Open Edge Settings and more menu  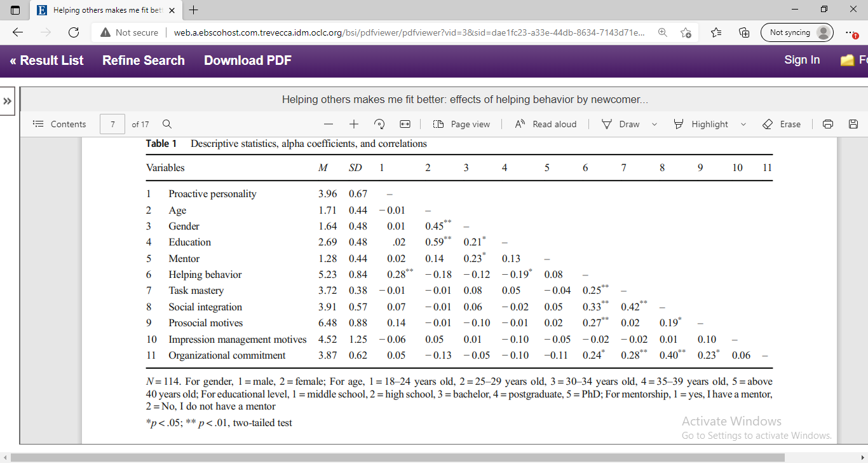click(852, 32)
